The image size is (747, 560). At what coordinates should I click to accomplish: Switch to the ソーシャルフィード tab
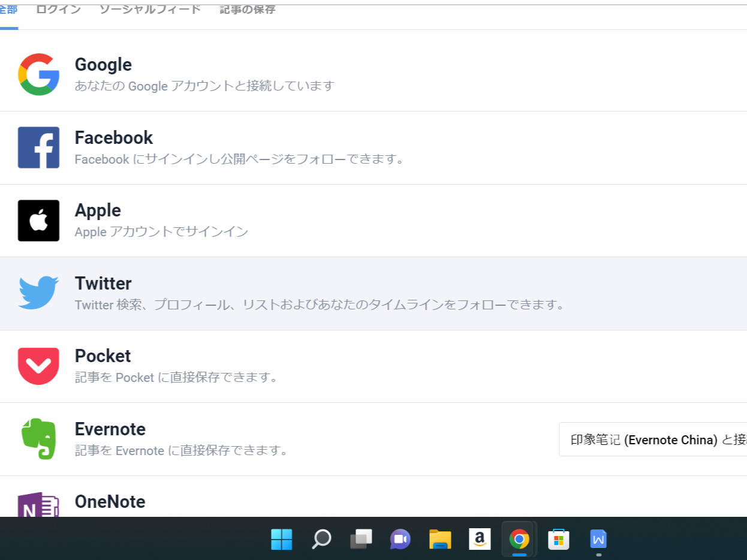click(x=150, y=10)
